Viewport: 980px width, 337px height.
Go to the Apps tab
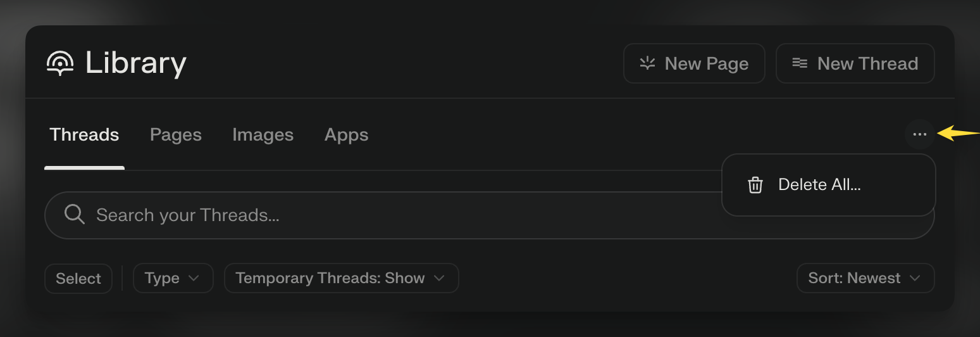click(x=346, y=135)
